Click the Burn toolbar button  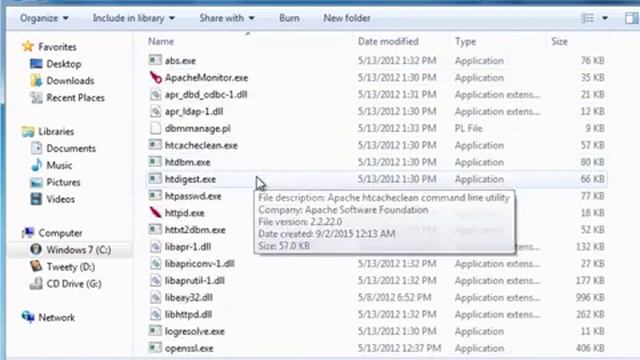[289, 18]
